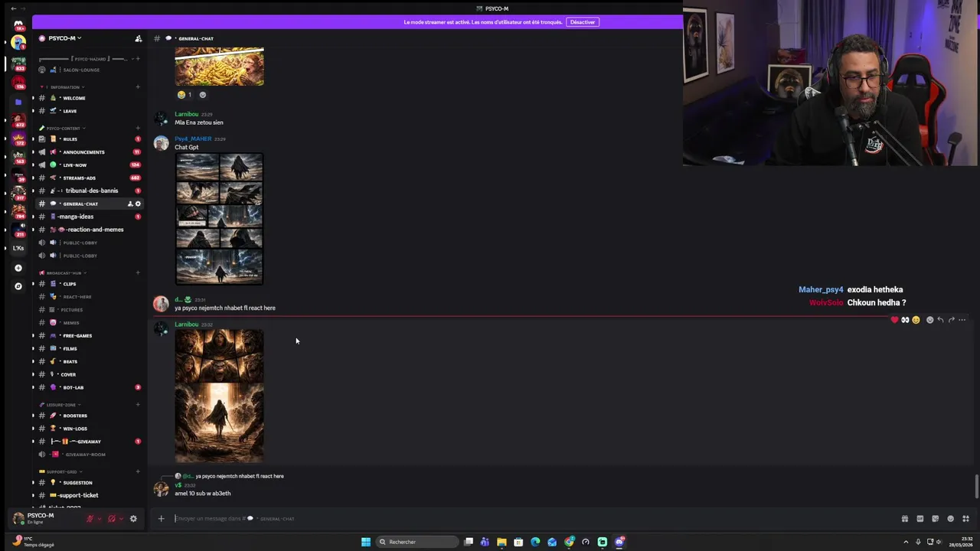980x551 pixels.
Task: Open tribunal-des-bannis channel
Action: click(x=90, y=191)
